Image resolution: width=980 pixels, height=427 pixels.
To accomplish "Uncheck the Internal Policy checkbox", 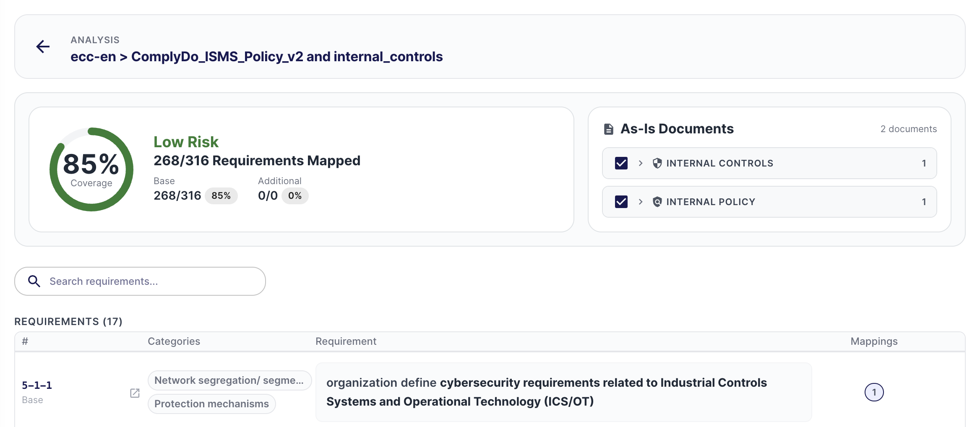I will tap(621, 202).
